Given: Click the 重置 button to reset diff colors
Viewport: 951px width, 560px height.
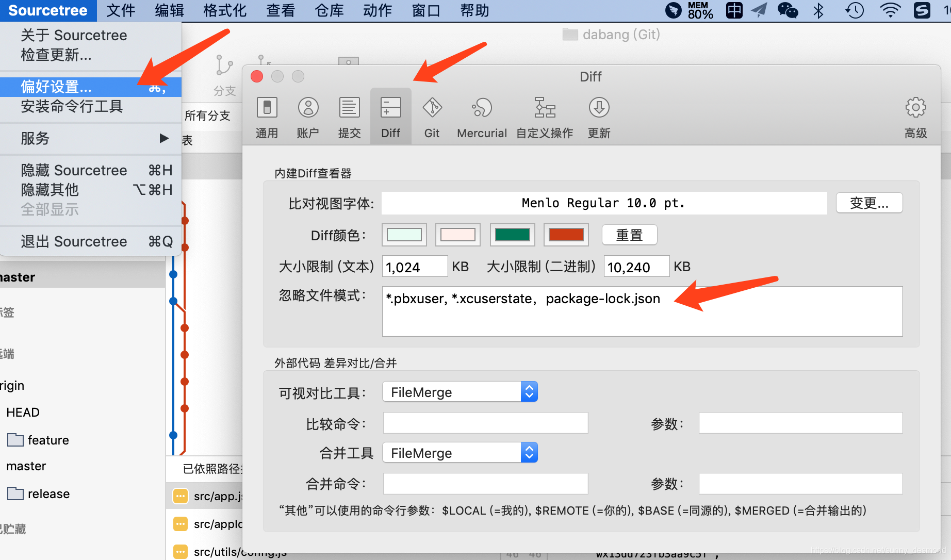Looking at the screenshot, I should pos(629,235).
